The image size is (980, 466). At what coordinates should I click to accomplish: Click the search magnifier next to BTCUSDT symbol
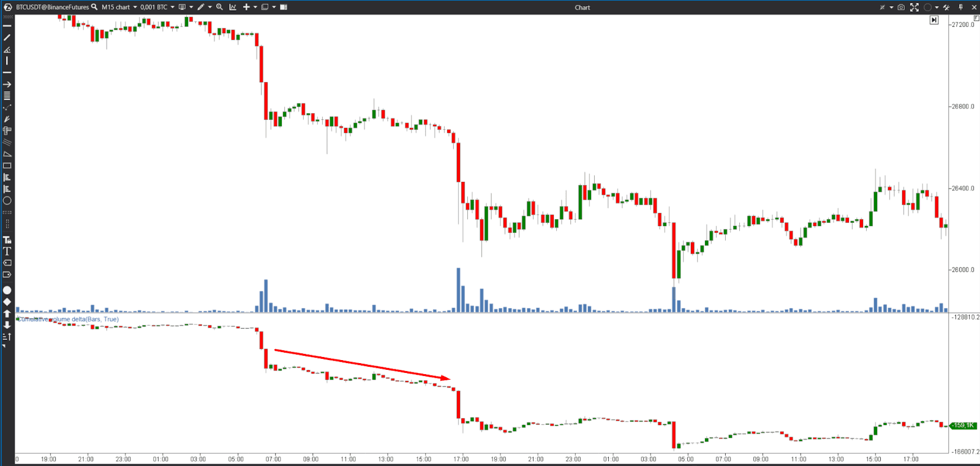94,7
